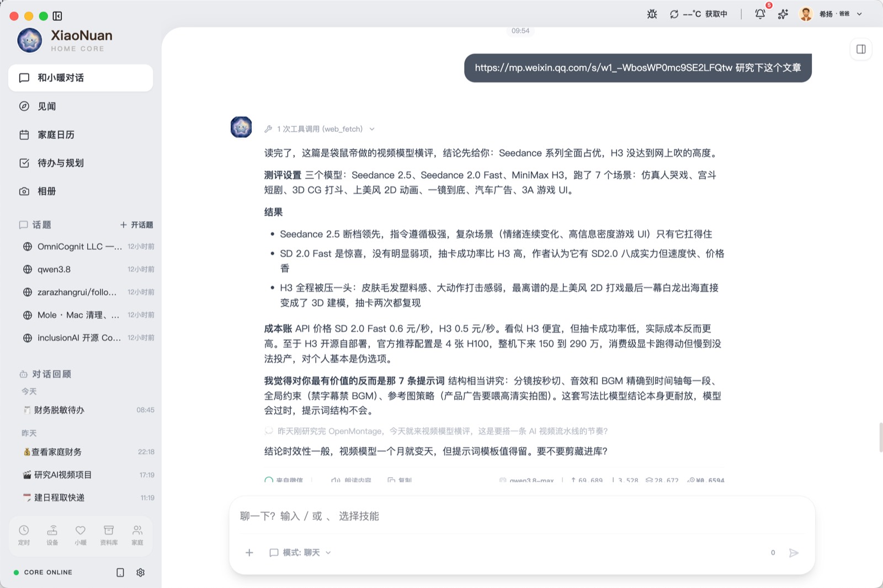Click the qwen3.8-max model label
The height and width of the screenshot is (588, 883).
point(526,480)
